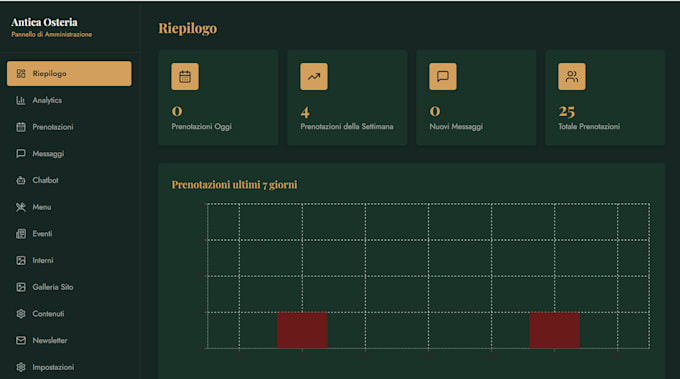Click the second red bar in chart
Screen dimensions: 680x379
pos(554,330)
